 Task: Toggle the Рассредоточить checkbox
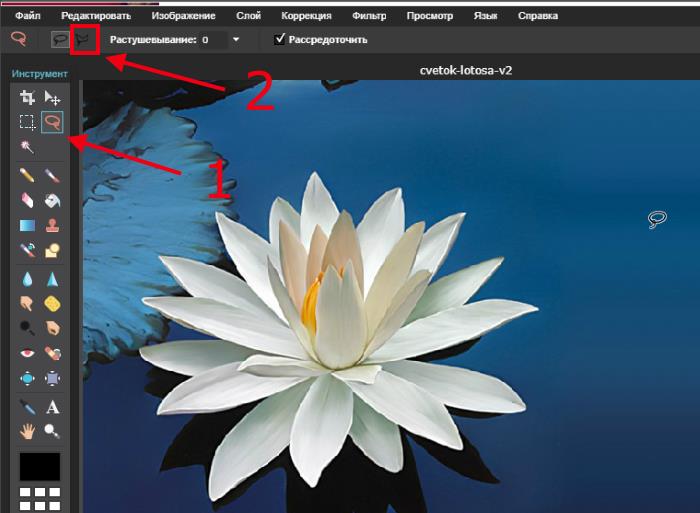point(279,39)
